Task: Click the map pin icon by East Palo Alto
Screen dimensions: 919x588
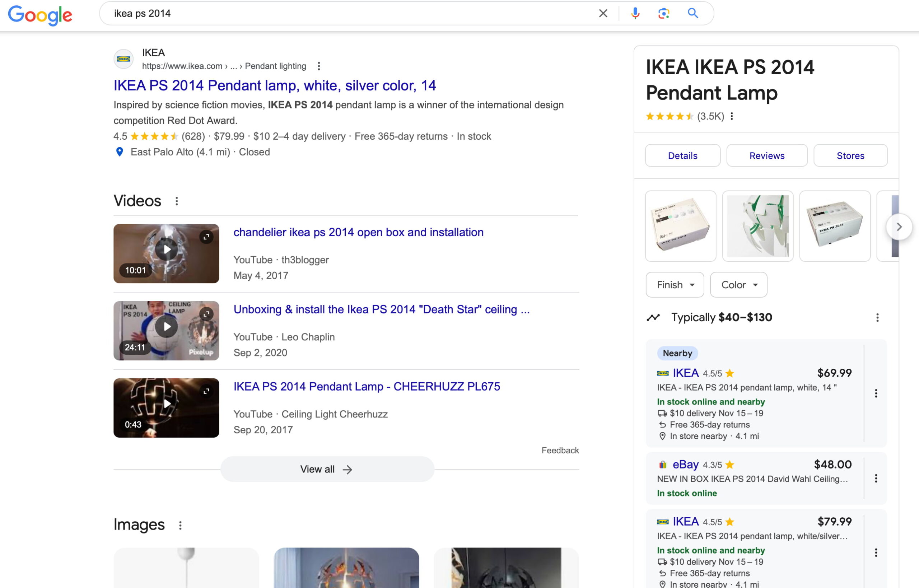Action: coord(120,152)
